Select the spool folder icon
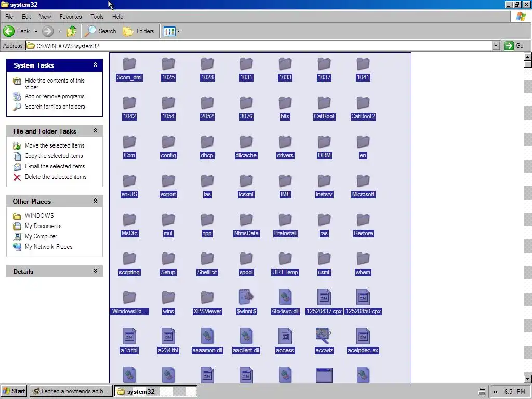Screen dimensions: 532x399 [x=246, y=259]
